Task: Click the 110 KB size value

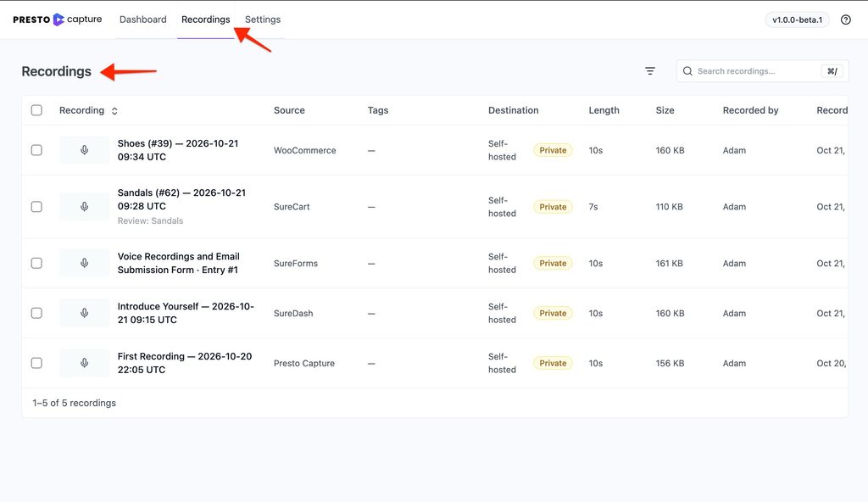Action: [670, 207]
